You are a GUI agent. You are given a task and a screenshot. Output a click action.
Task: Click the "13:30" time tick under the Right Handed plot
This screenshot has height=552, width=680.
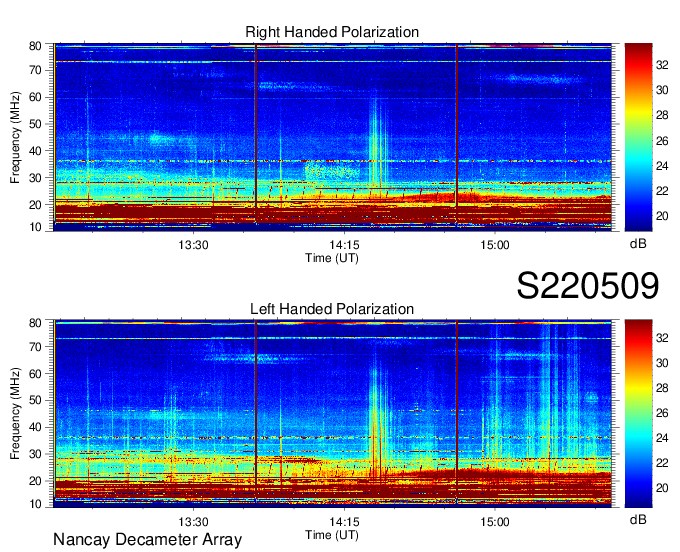click(x=193, y=245)
